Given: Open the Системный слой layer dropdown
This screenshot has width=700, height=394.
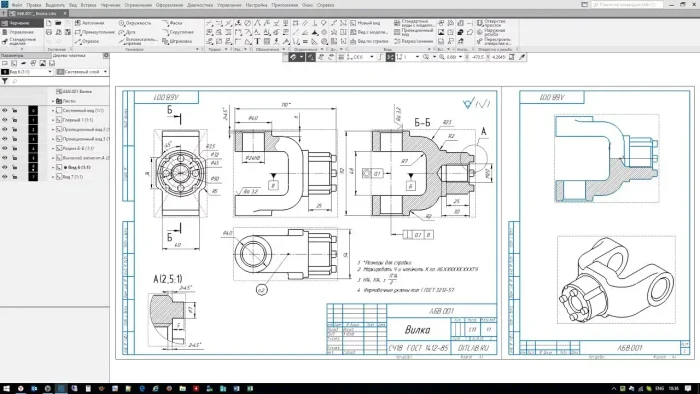Looking at the screenshot, I should 105,71.
